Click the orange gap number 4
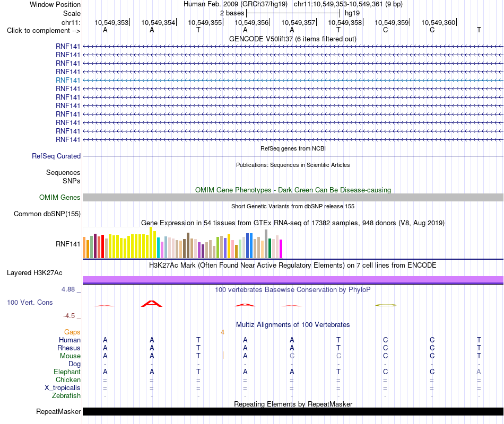This screenshot has width=504, height=424. point(222,332)
